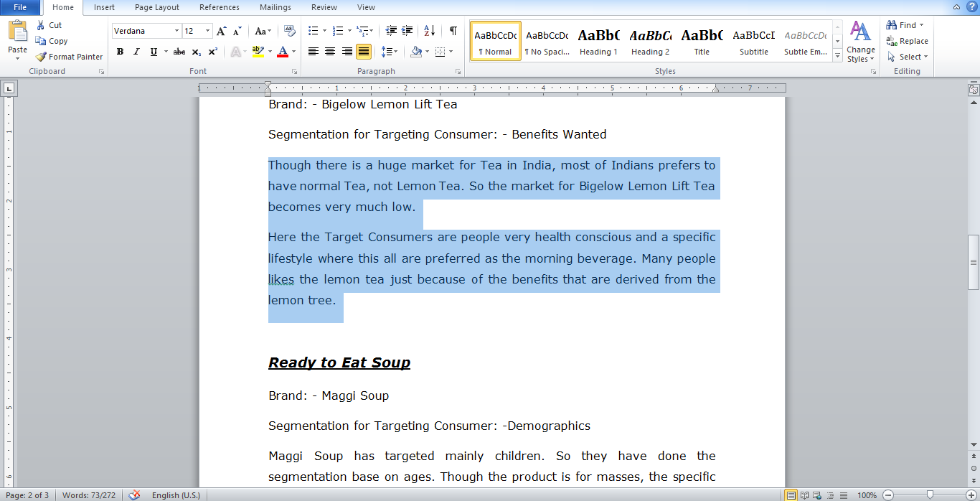The height and width of the screenshot is (501, 980).
Task: Sort the selected paragraphs
Action: tap(430, 31)
